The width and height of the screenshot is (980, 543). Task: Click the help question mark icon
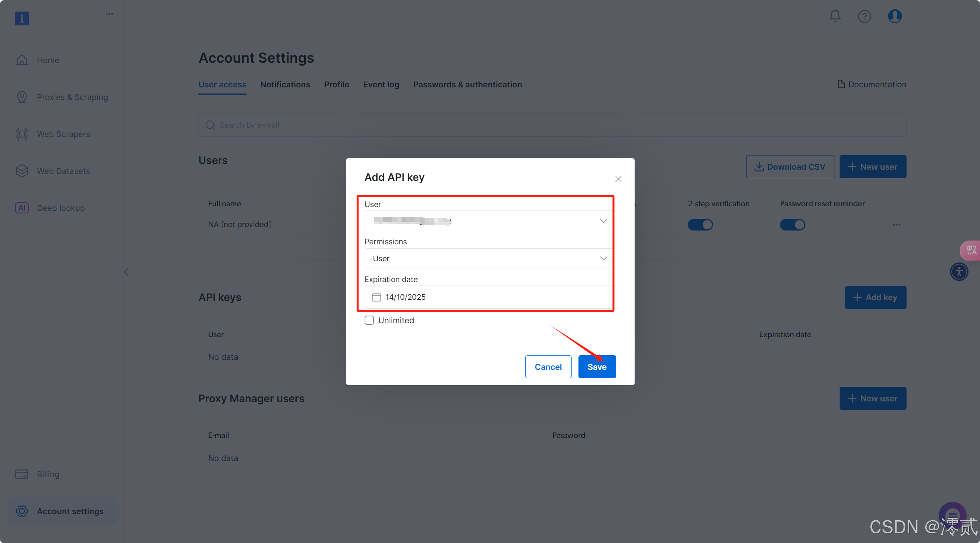(x=864, y=16)
